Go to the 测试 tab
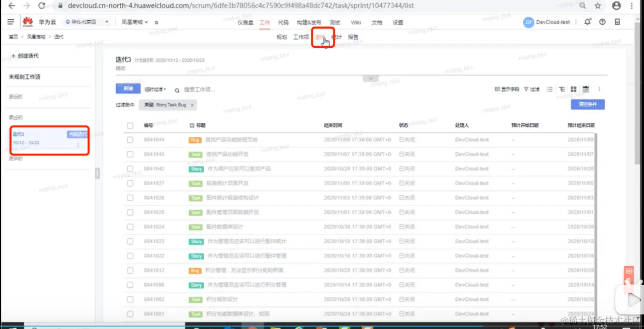 click(x=335, y=23)
